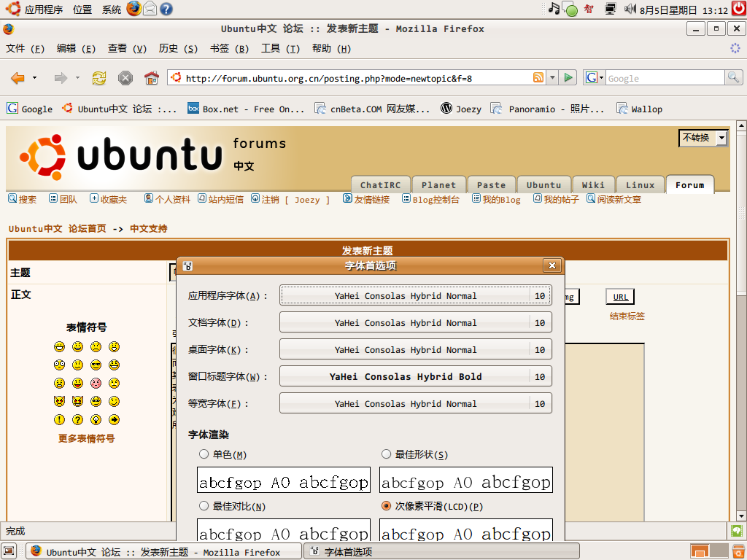Stop loading the page
The width and height of the screenshot is (747, 560).
tap(125, 77)
